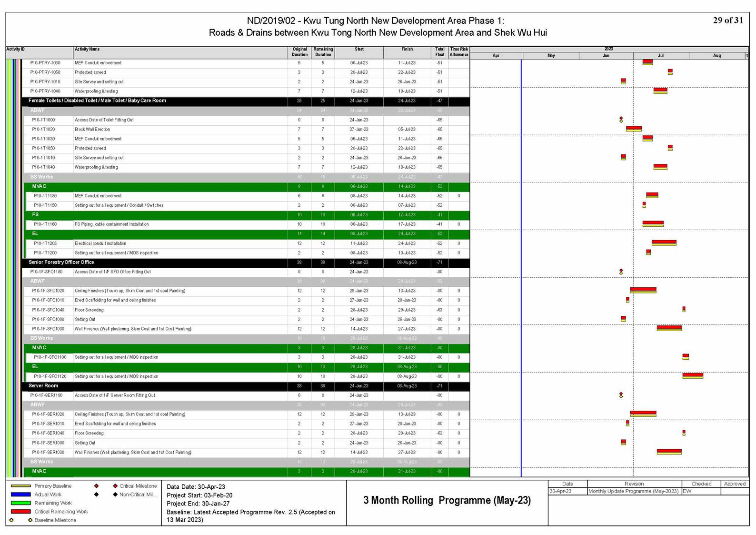The width and height of the screenshot is (756, 535).
Task: Click the Actual Work blue legend swatch
Action: pyautogui.click(x=20, y=495)
